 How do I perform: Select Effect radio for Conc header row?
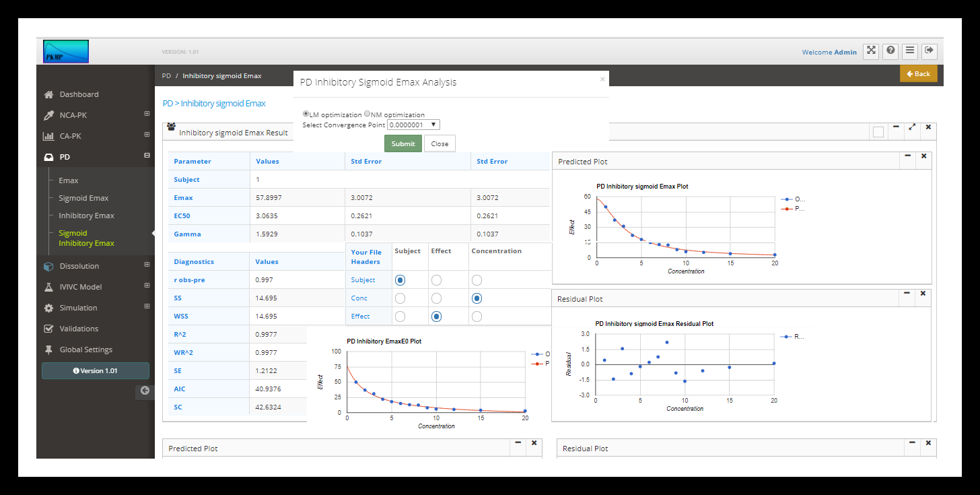436,298
